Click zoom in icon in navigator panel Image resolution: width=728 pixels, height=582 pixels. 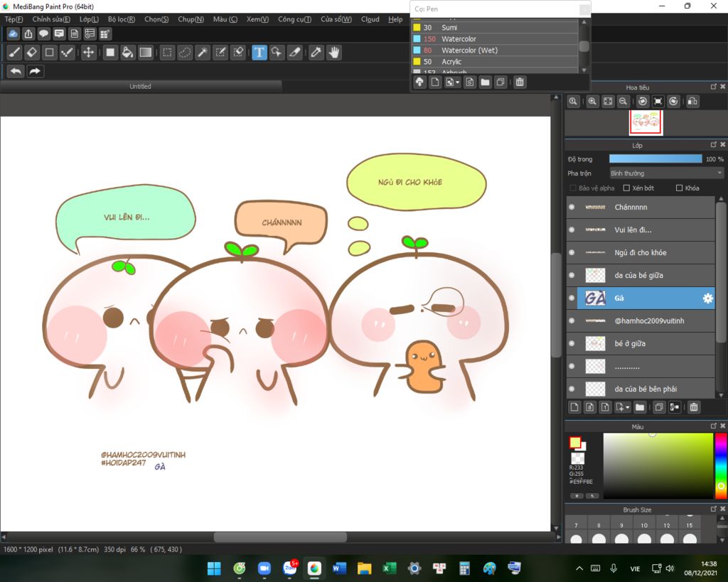(x=592, y=101)
